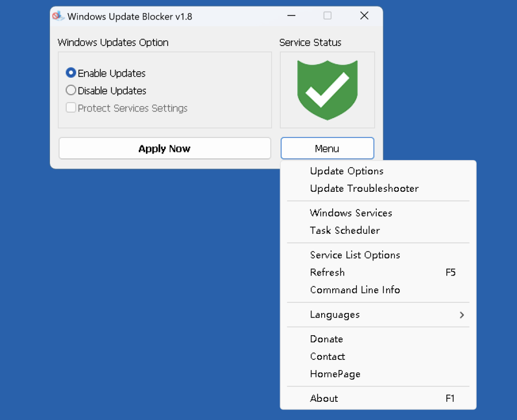Choose Contact from the menu
The width and height of the screenshot is (517, 420).
coord(378,357)
